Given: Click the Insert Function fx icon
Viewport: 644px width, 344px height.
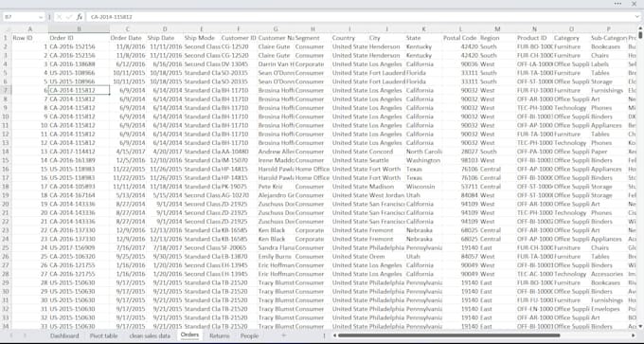Looking at the screenshot, I should pyautogui.click(x=80, y=17).
